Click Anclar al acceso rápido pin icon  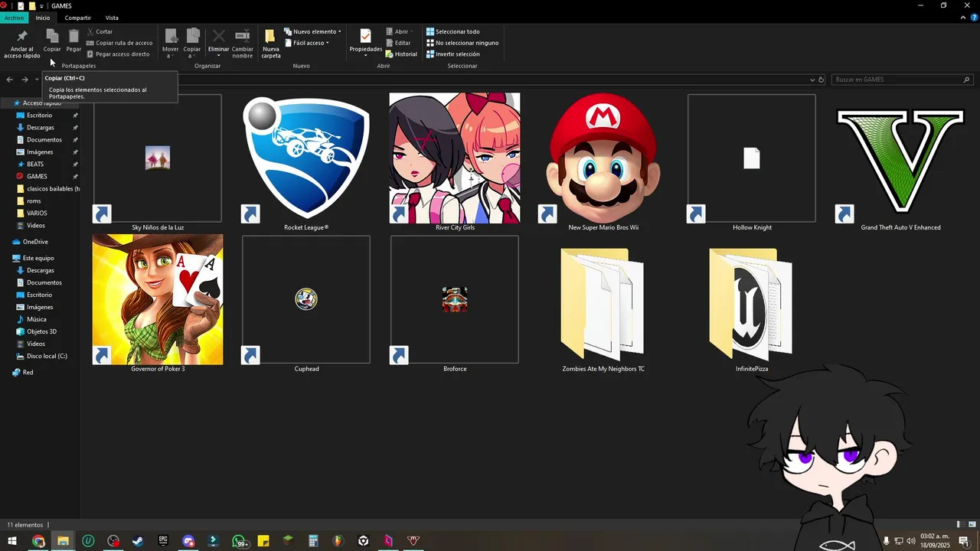pos(21,36)
